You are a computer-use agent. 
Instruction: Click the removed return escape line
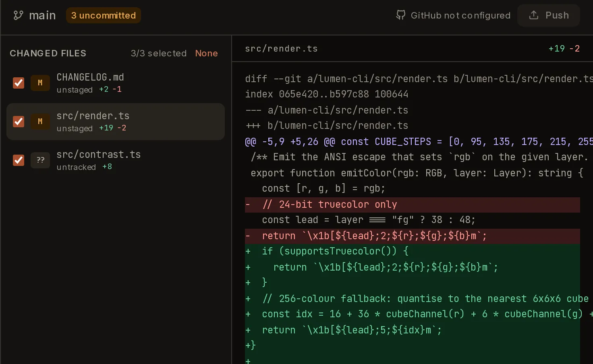[413, 236]
